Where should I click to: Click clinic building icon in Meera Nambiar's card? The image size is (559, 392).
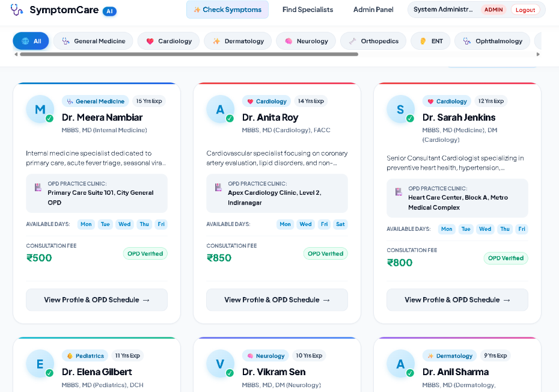pos(38,187)
